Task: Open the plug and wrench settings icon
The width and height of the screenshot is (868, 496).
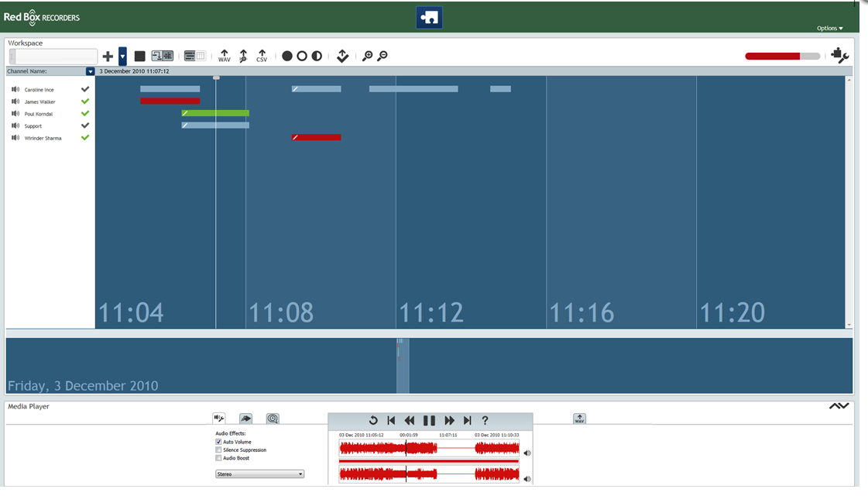Action: pos(839,55)
